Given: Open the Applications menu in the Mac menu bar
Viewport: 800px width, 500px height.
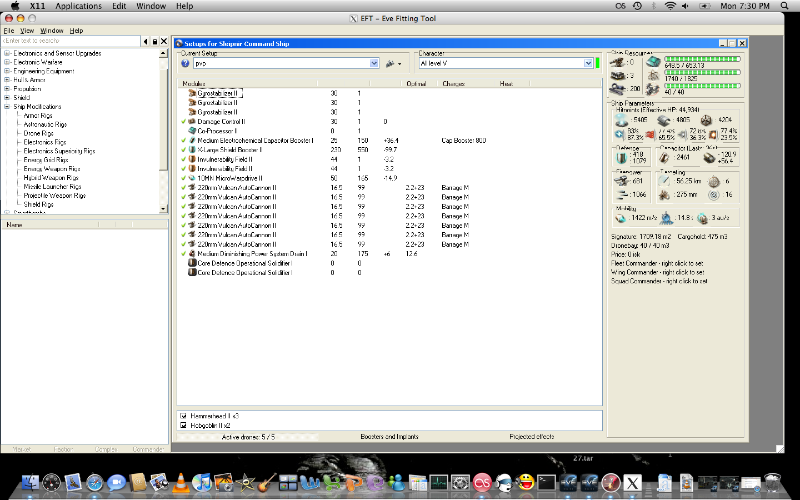Looking at the screenshot, I should [79, 6].
